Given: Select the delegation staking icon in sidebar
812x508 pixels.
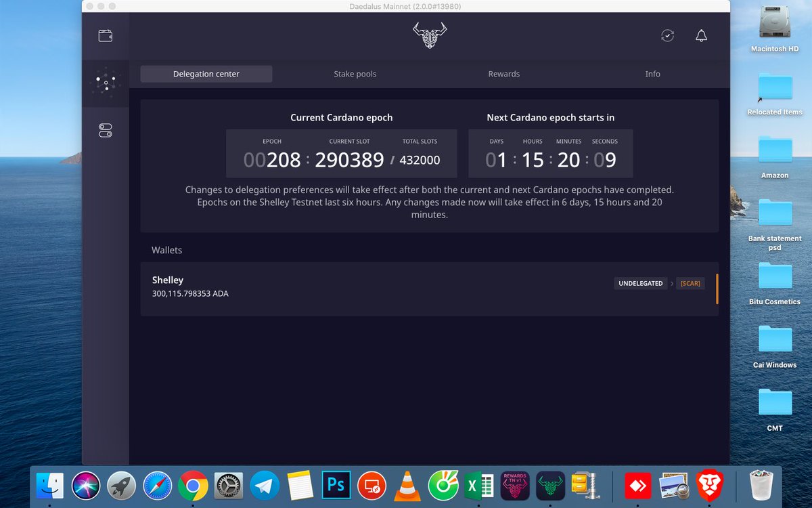Looking at the screenshot, I should tap(106, 83).
